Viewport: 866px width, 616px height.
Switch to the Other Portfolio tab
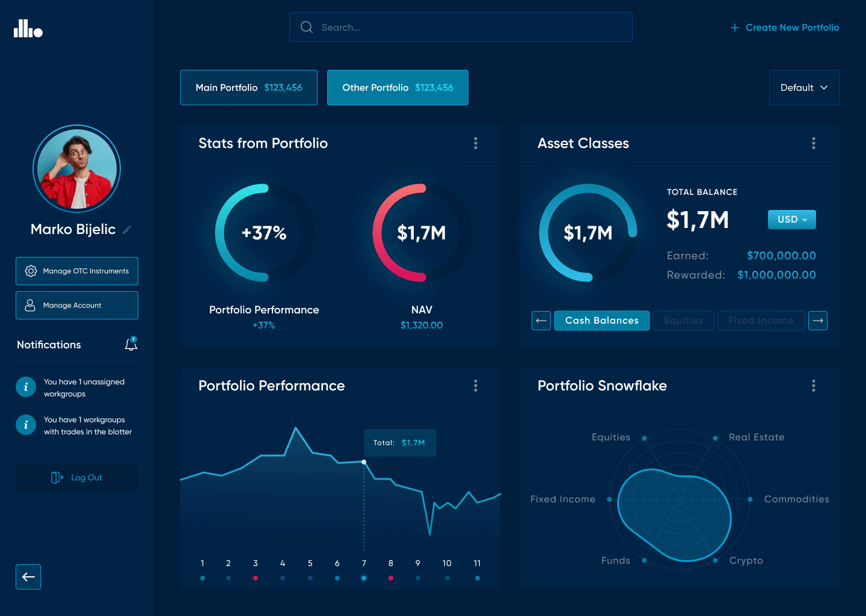398,87
